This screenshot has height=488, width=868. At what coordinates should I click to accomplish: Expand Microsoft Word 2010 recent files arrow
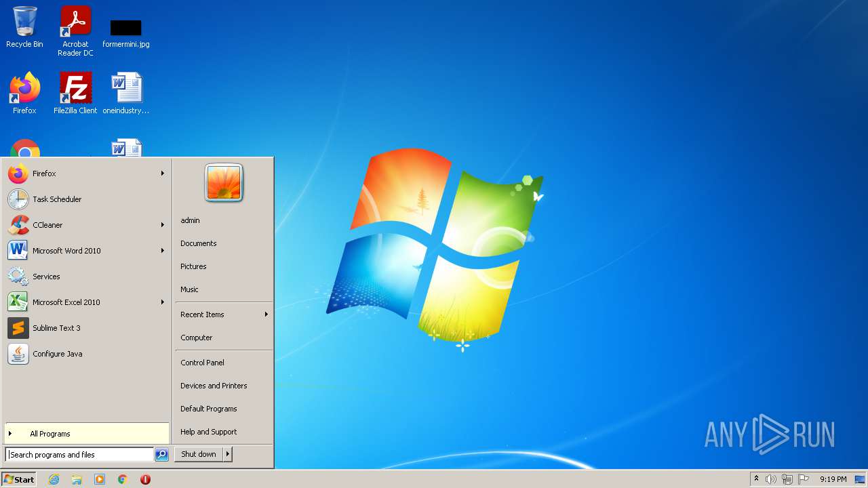coord(163,251)
